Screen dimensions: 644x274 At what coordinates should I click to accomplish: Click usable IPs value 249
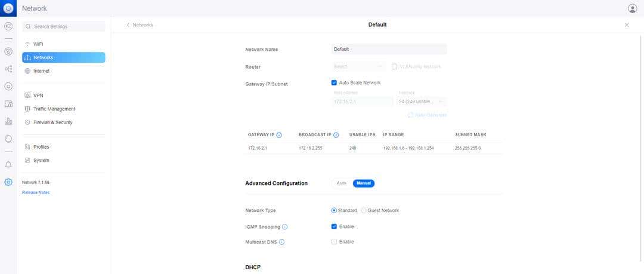pos(353,148)
